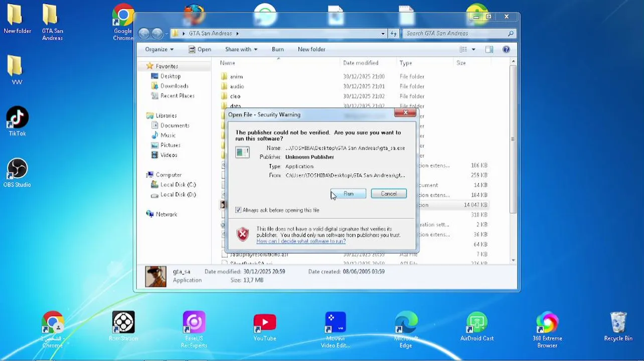Click the Search GTA San Andreas field

tap(455, 34)
